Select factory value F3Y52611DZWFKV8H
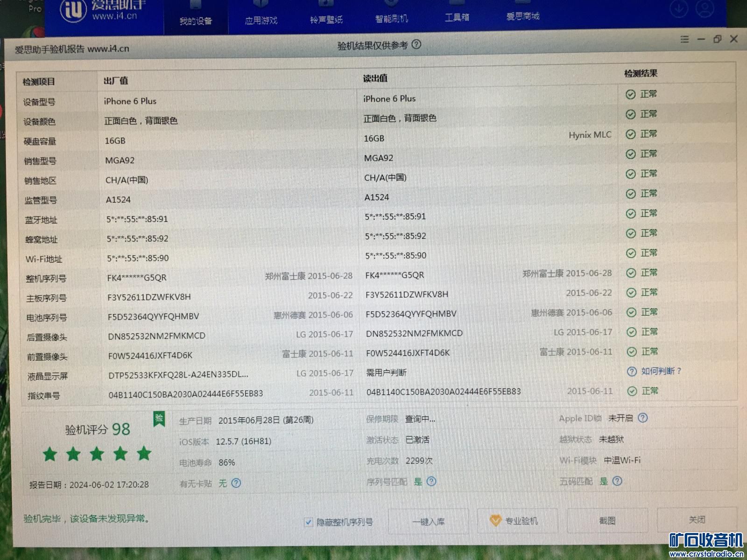 tap(149, 297)
